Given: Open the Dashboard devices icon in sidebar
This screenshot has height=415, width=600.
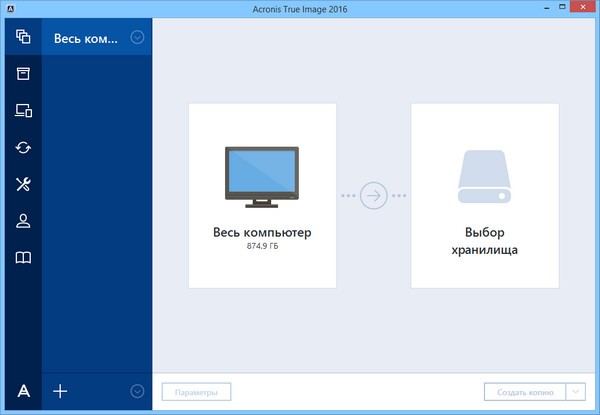Looking at the screenshot, I should (22, 111).
